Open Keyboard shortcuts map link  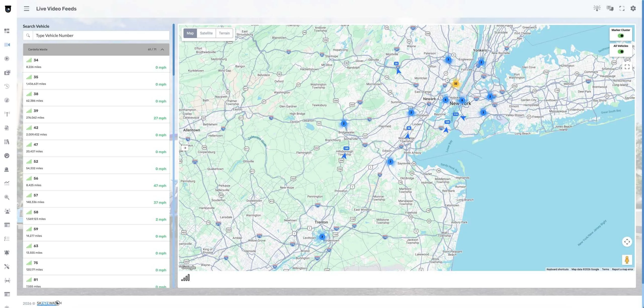tap(557, 269)
